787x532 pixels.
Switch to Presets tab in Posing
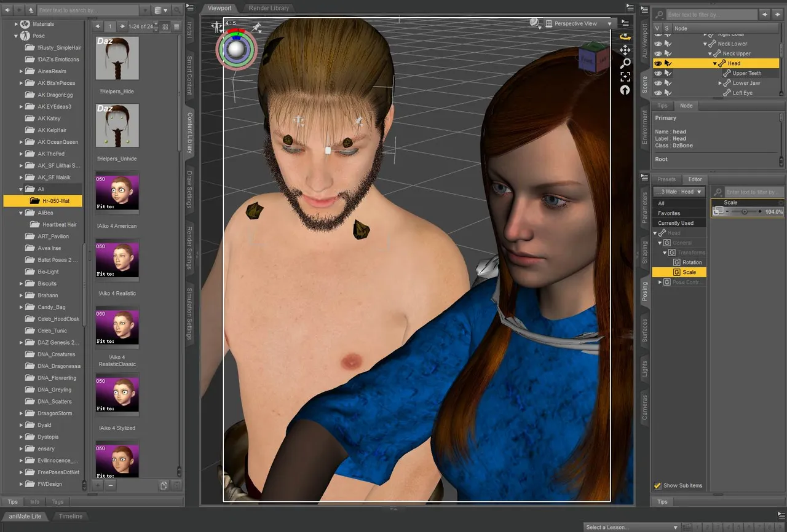(666, 179)
